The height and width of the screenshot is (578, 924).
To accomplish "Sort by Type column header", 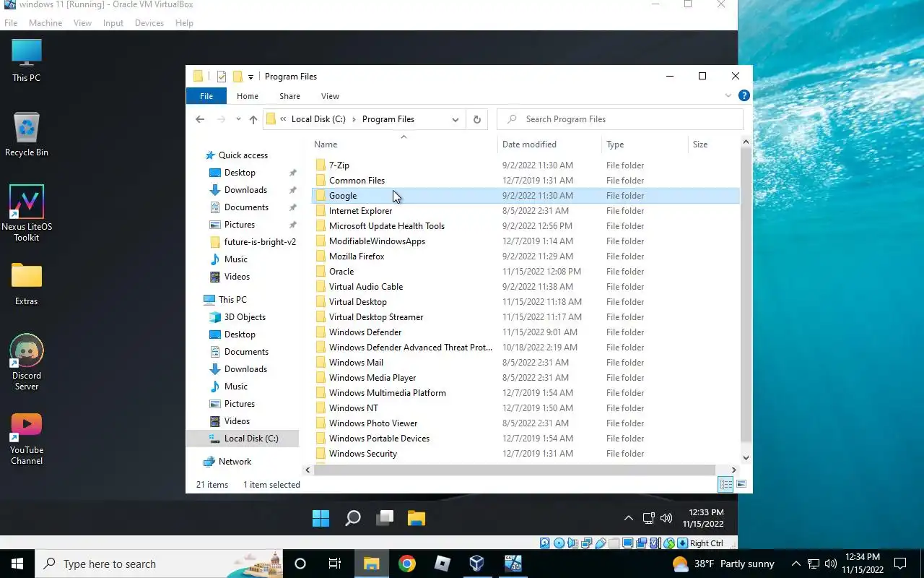I will click(645, 144).
